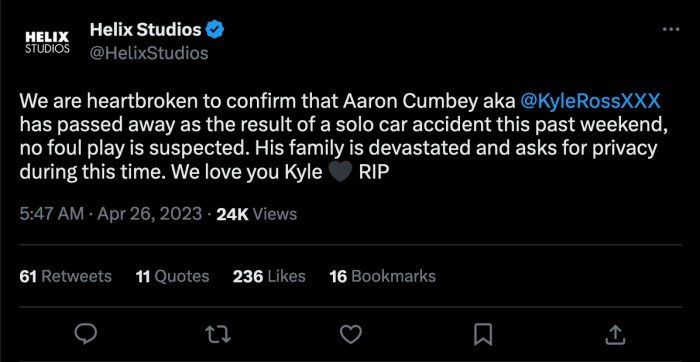
Task: Click the black heart emoji in tweet
Action: pos(341,172)
